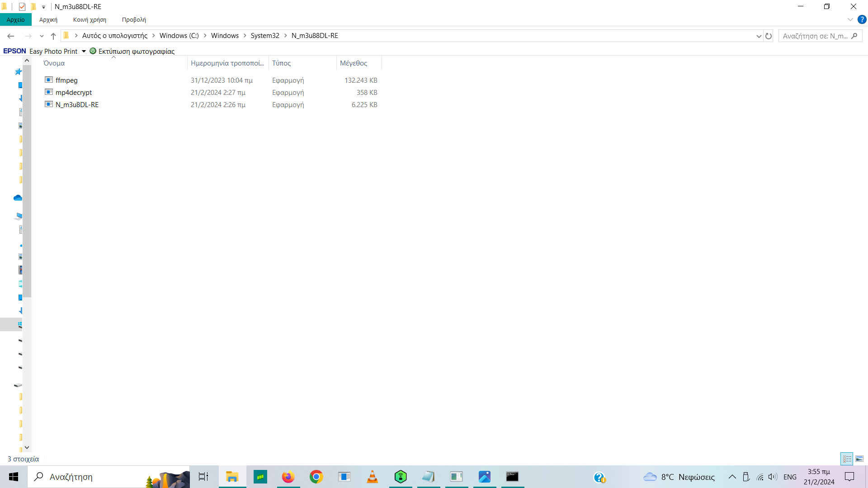Select the mp4decrypt application icon
This screenshot has height=488, width=868.
point(49,92)
